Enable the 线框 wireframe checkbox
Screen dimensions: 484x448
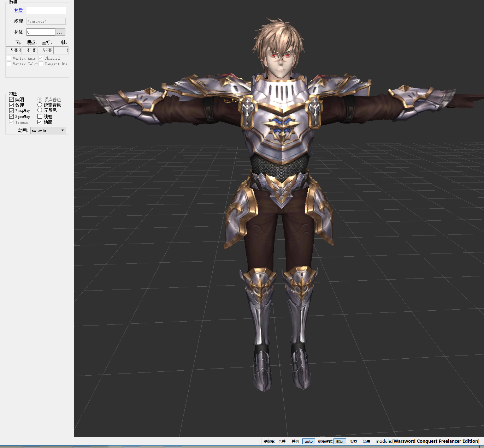click(40, 117)
